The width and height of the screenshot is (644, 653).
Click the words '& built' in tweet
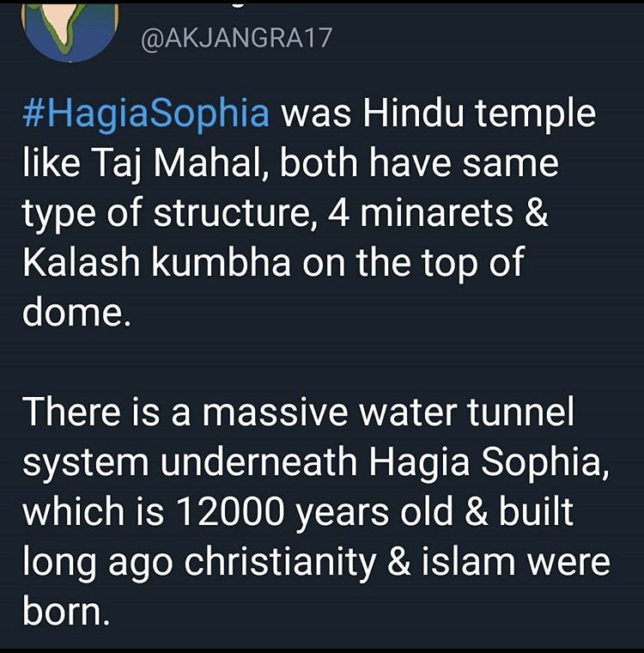[x=519, y=511]
